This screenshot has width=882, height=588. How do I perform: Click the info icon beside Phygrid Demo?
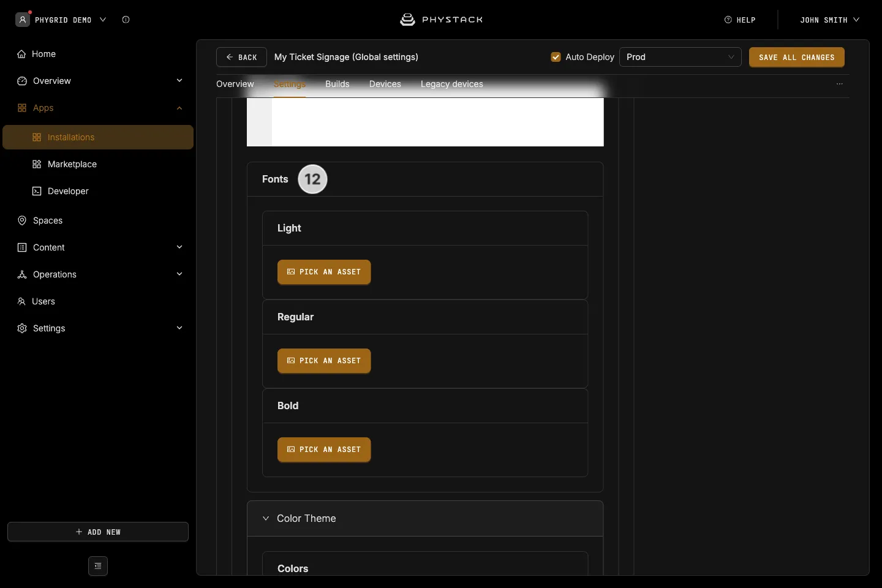[126, 20]
